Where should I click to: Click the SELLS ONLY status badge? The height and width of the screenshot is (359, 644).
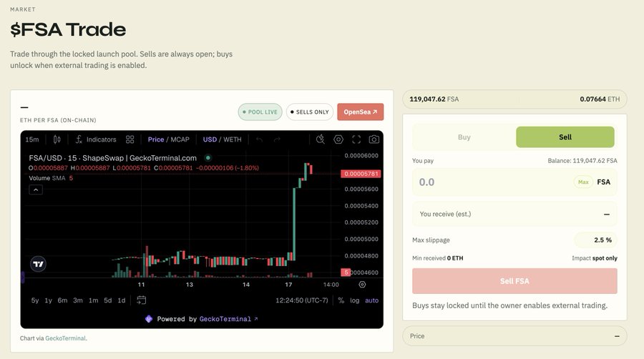310,112
